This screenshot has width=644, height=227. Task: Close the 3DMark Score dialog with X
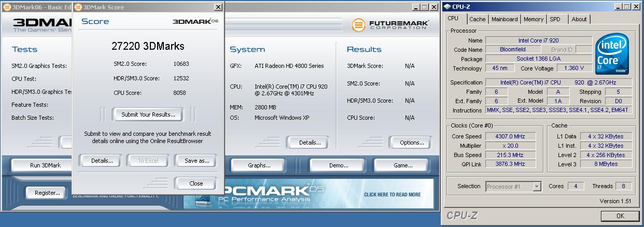(x=218, y=7)
